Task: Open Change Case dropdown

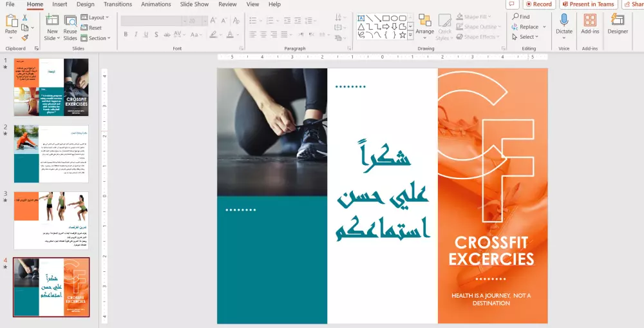Action: 196,35
